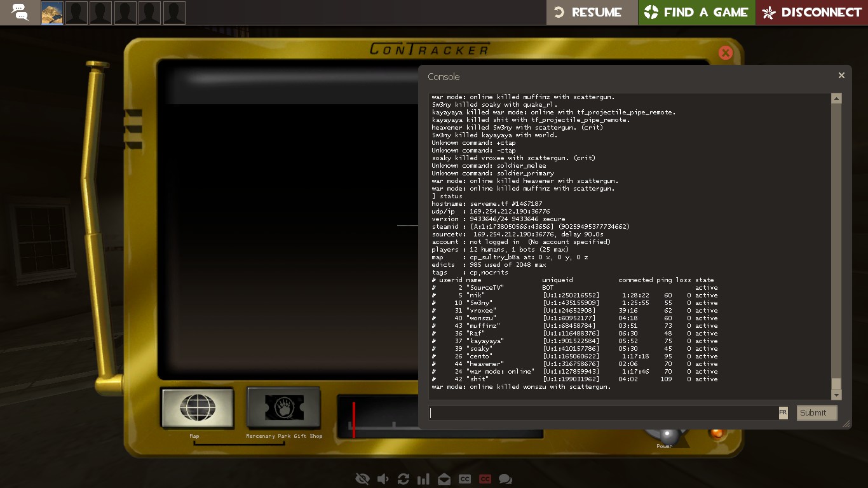Mute sound with the speaker icon

pos(383,479)
